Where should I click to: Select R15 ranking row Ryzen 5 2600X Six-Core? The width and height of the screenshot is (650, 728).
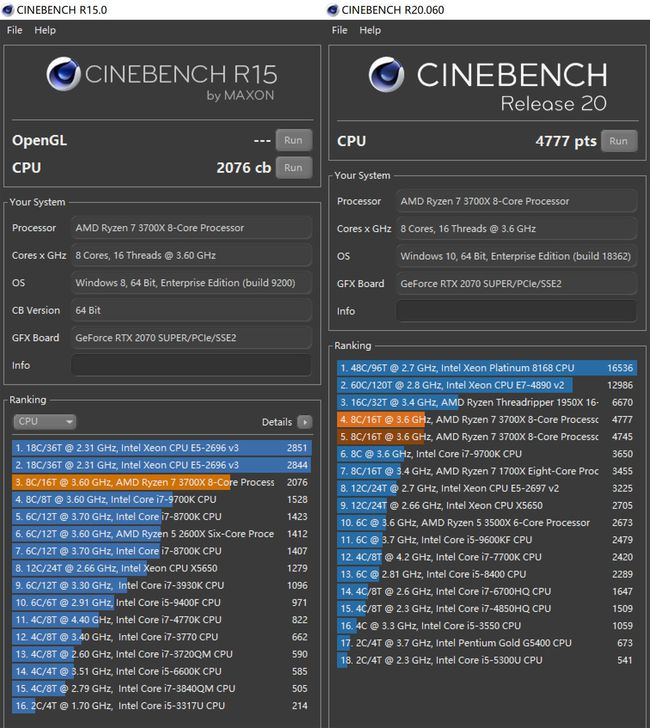click(x=162, y=534)
